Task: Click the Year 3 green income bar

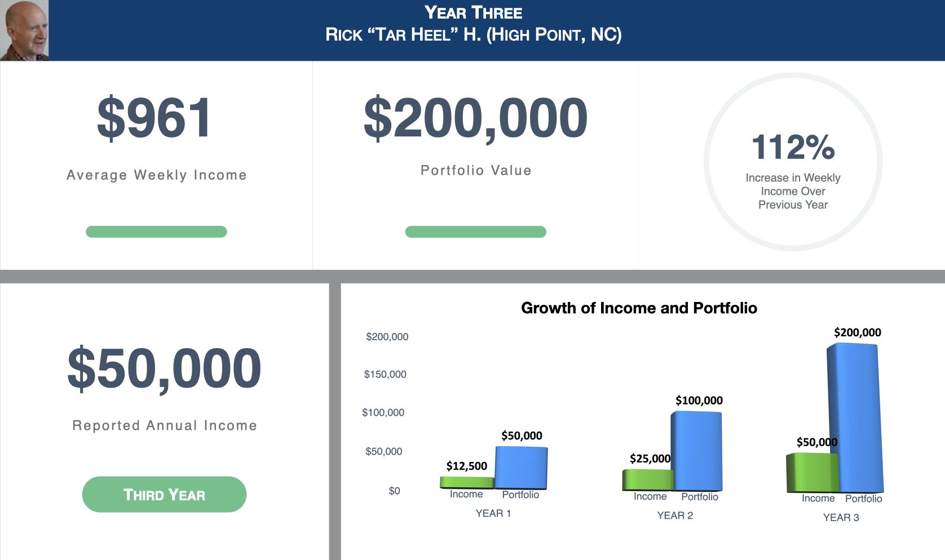Action: 811,472
